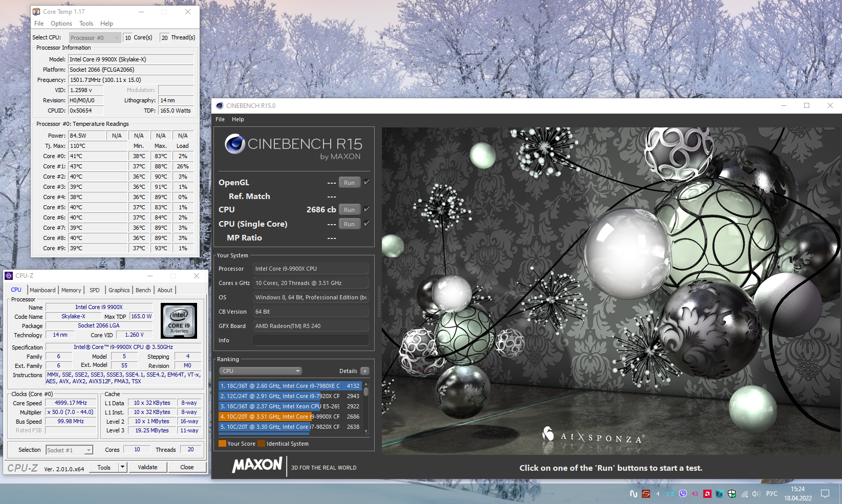
Task: Click the white 4 tray icon
Action: [658, 494]
